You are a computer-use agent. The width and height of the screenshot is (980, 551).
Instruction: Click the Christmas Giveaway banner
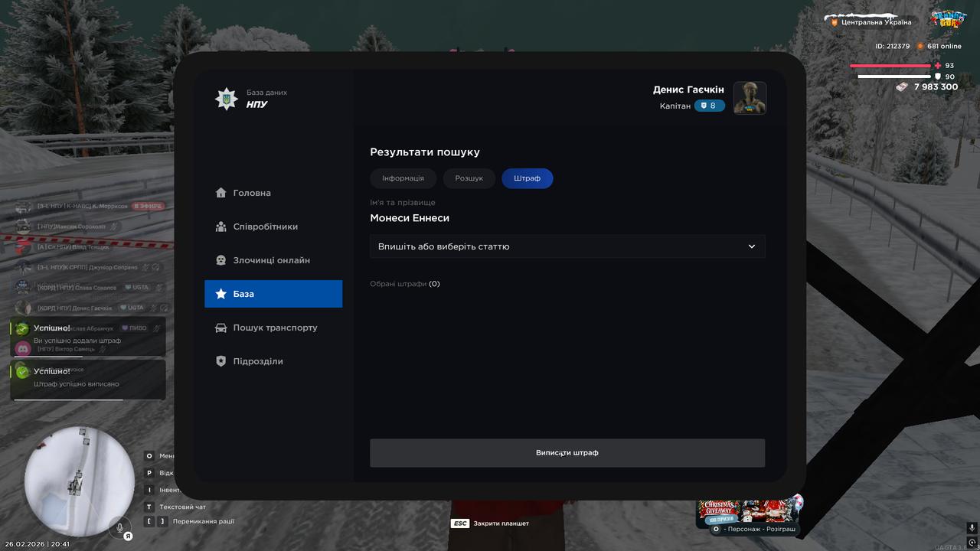point(750,510)
